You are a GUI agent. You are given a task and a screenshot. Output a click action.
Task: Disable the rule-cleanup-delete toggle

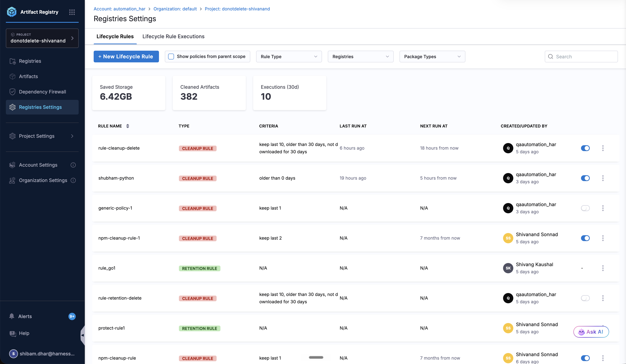(x=585, y=148)
